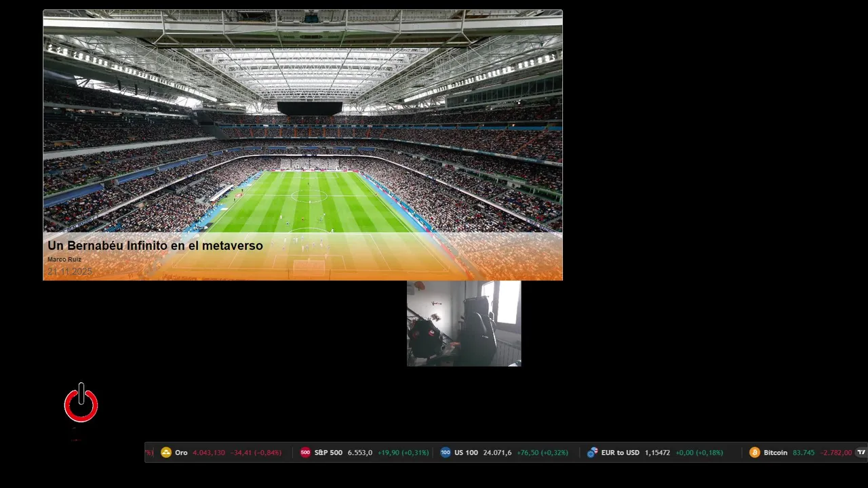
Task: Click the red power icon
Action: [x=81, y=403]
